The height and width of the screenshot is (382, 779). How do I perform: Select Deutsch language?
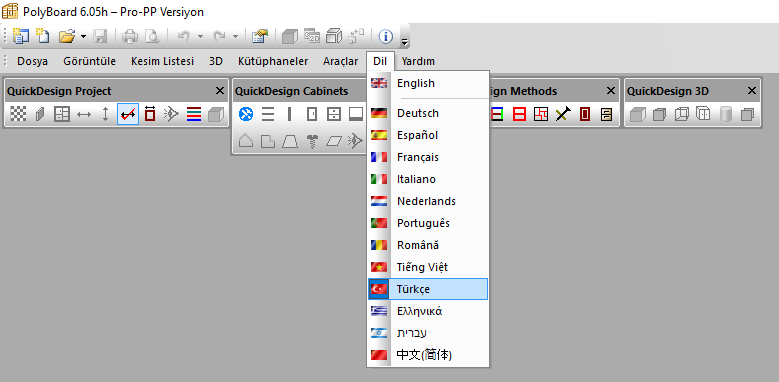point(428,113)
